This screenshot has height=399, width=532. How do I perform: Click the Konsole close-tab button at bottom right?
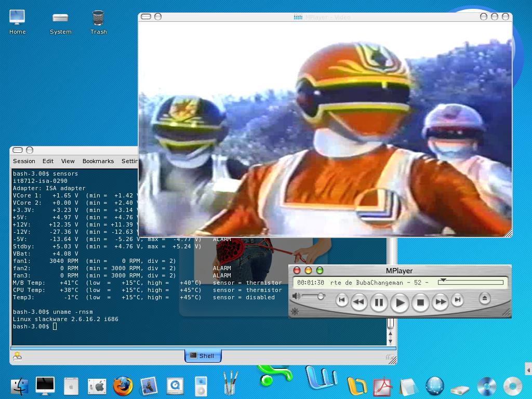(x=390, y=357)
